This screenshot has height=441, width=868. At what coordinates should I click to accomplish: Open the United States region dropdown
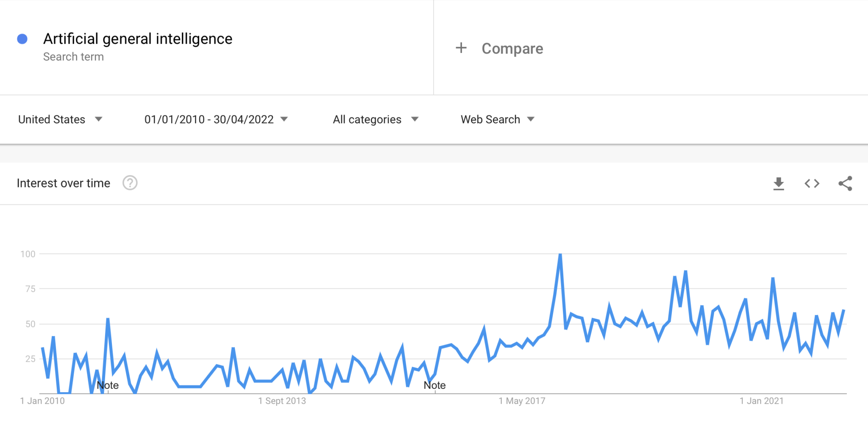60,119
